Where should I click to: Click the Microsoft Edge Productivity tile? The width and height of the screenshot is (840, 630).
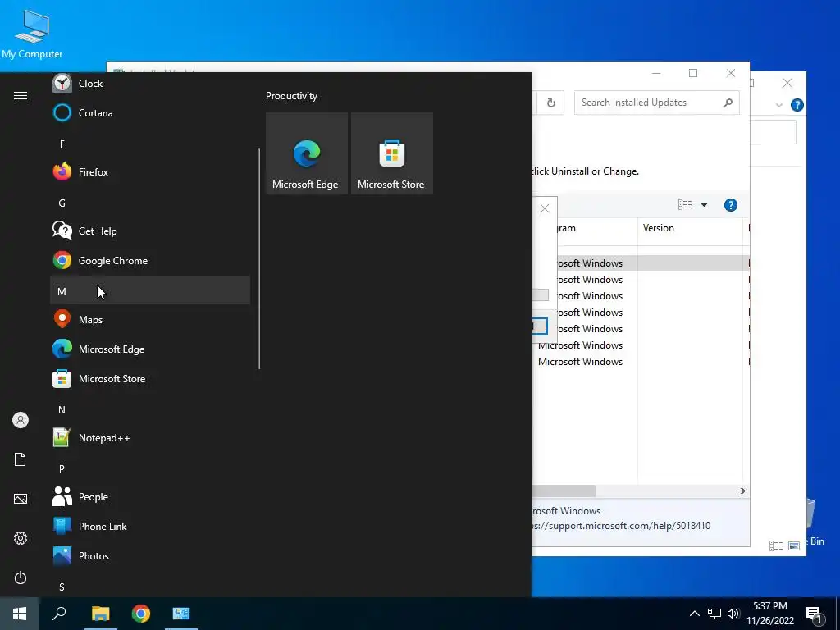[x=307, y=153]
